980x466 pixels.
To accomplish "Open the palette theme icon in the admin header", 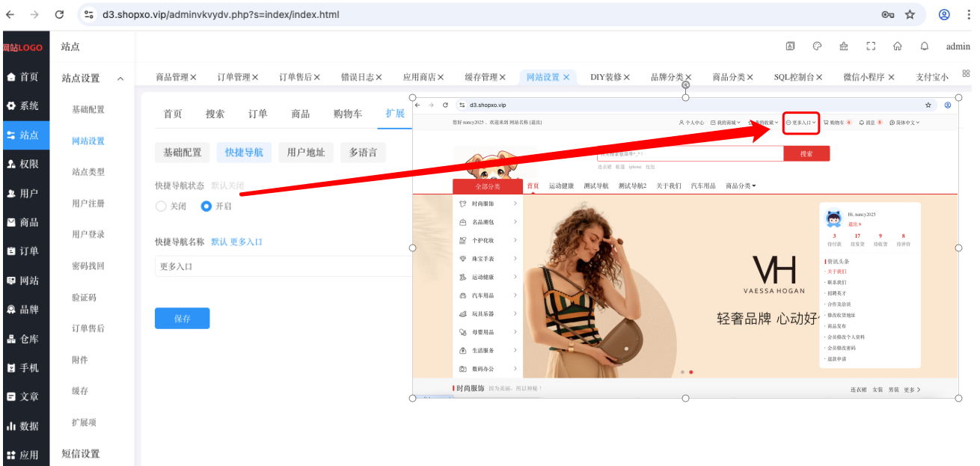I will [x=817, y=46].
